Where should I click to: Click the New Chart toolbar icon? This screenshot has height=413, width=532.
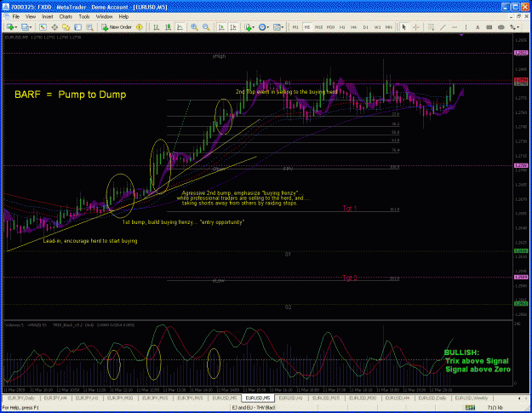pyautogui.click(x=10, y=27)
